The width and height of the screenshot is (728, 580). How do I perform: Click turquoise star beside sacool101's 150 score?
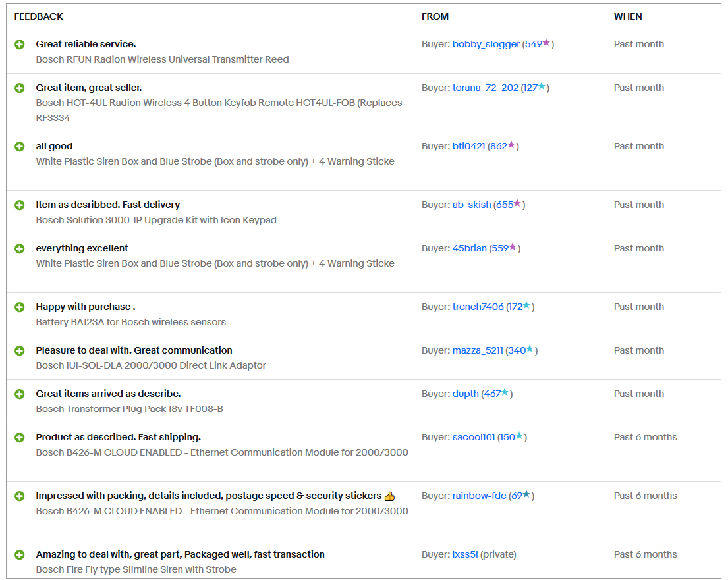(x=519, y=436)
